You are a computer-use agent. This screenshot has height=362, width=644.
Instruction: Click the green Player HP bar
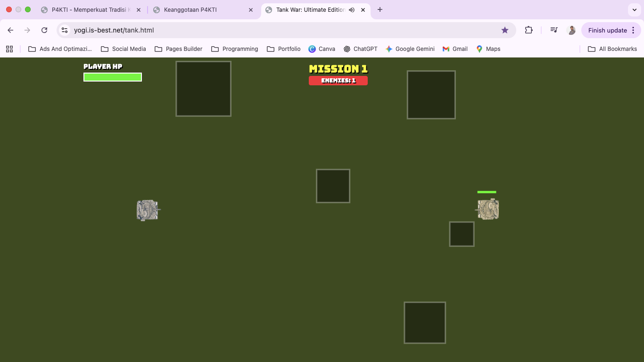pyautogui.click(x=113, y=77)
